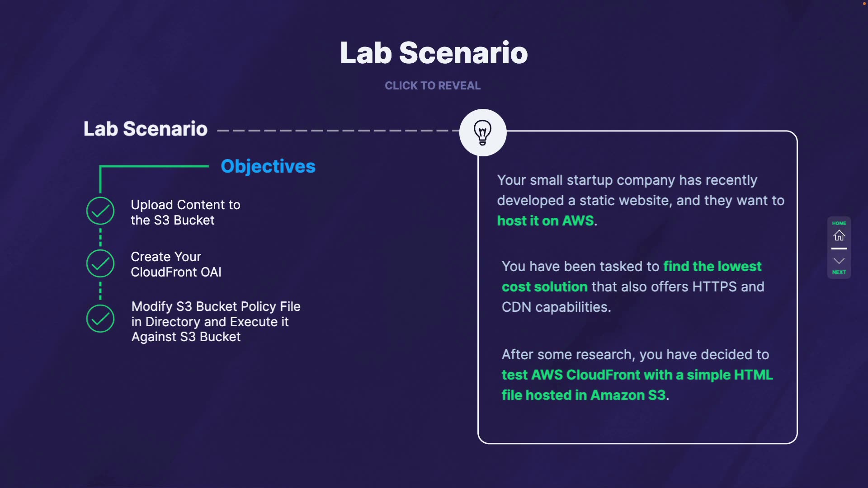Click the left Lab Scenario subheading

(x=146, y=129)
